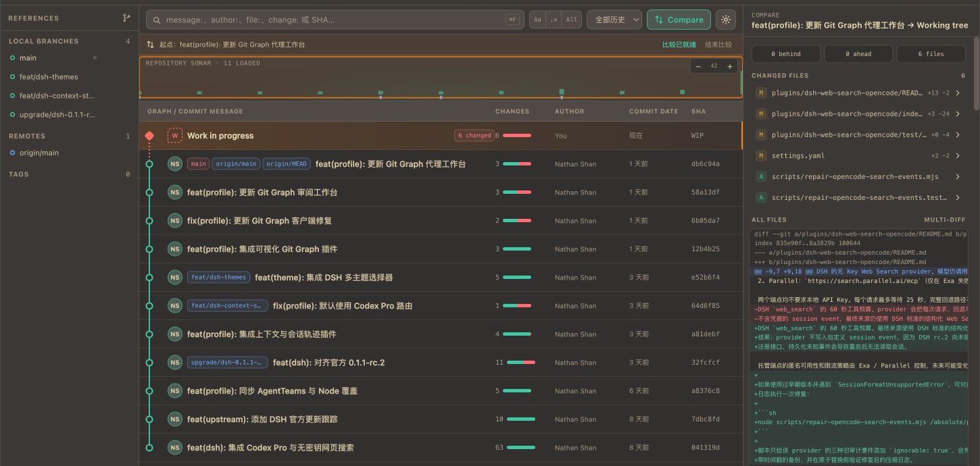
Task: Toggle case-sensitive Aa search option
Action: 537,20
